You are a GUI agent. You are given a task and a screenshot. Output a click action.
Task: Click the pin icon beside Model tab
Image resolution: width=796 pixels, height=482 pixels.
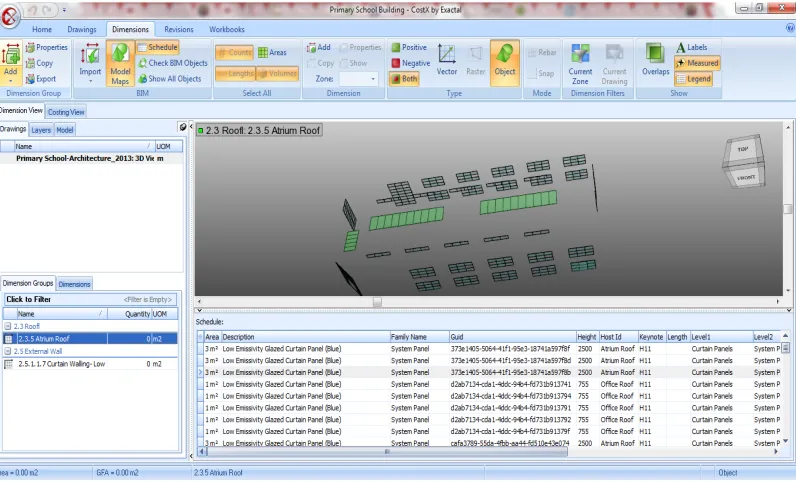tap(183, 127)
